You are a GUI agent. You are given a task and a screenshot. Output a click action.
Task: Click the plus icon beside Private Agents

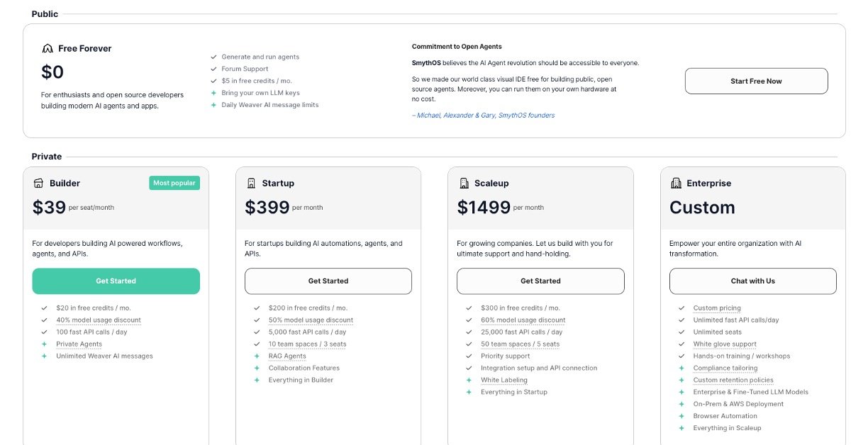pos(44,344)
